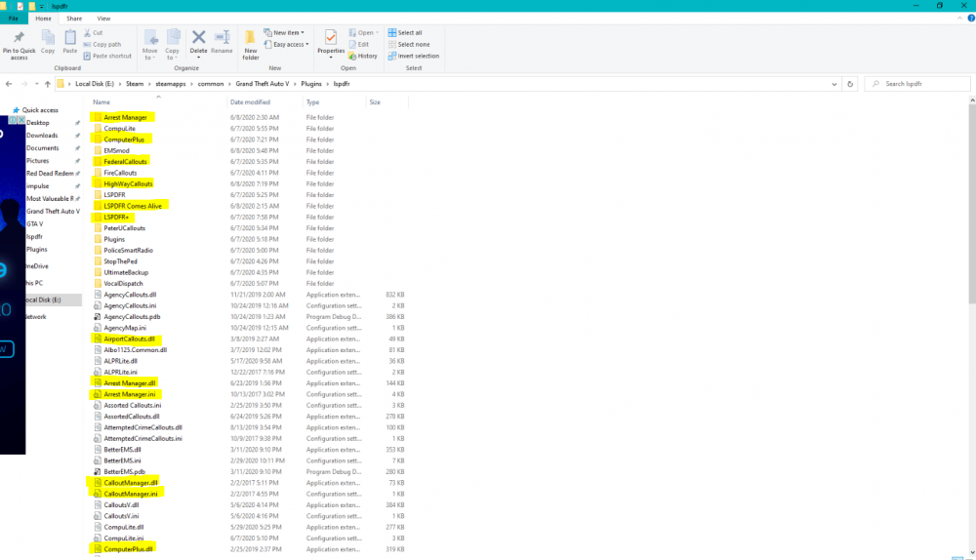Select the LSPDFR Comes Alive folder
Screen dimensions: 976x560
click(x=133, y=206)
